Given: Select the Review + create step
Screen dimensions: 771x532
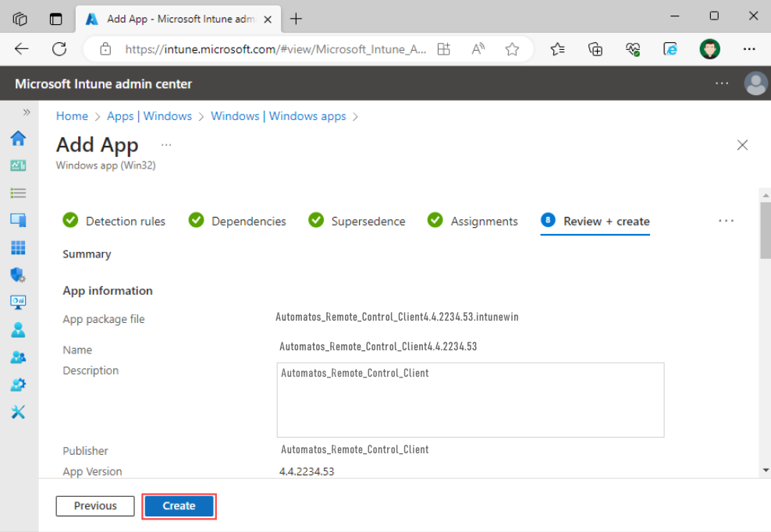Looking at the screenshot, I should coord(595,221).
